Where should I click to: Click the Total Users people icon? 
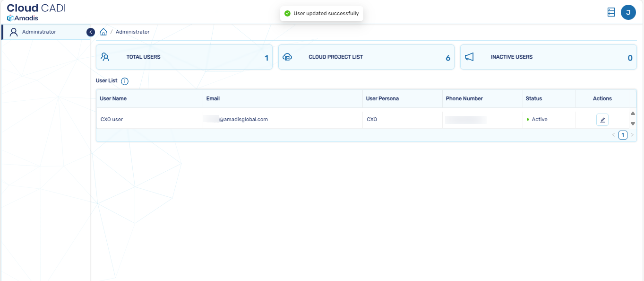(x=105, y=57)
